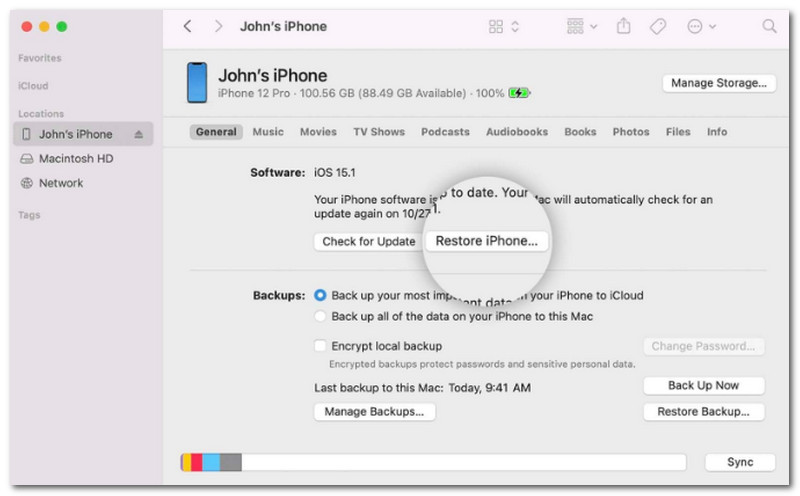Open the Books tab
This screenshot has height=496, width=800.
[580, 132]
